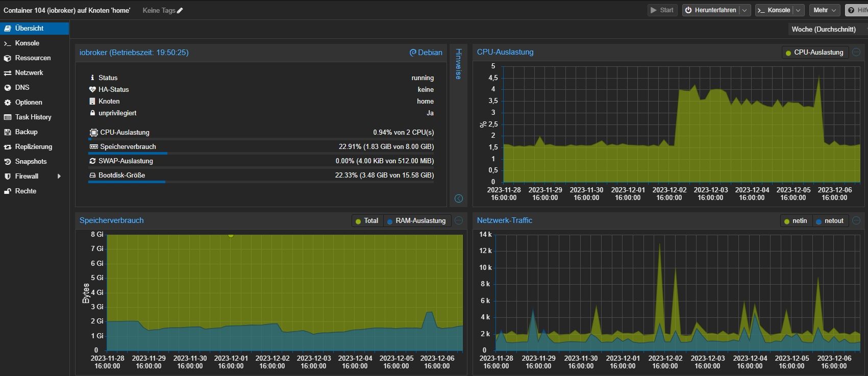
Task: Click the Speicherverbrauch usage progress bar
Action: tap(261, 153)
